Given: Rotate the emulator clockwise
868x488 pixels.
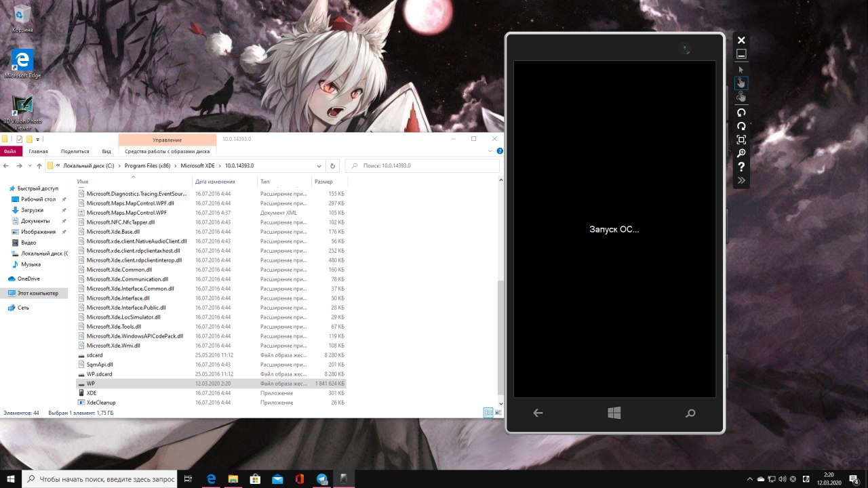Looking at the screenshot, I should click(741, 126).
